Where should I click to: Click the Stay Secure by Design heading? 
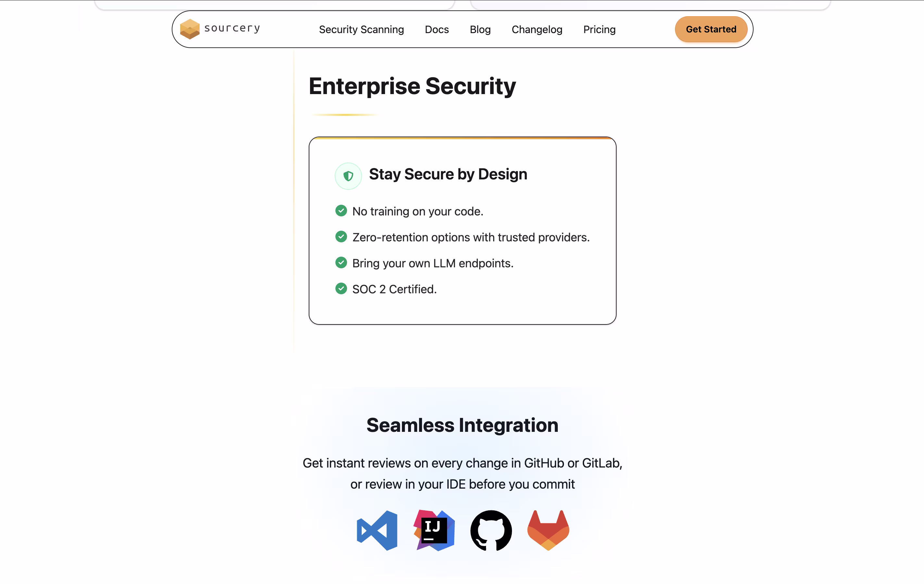(448, 174)
